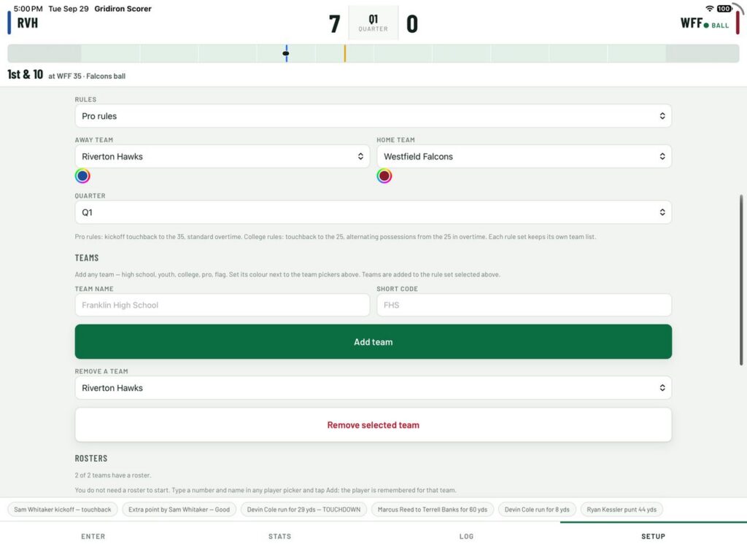Open the Remove a Team dropdown

pyautogui.click(x=373, y=388)
